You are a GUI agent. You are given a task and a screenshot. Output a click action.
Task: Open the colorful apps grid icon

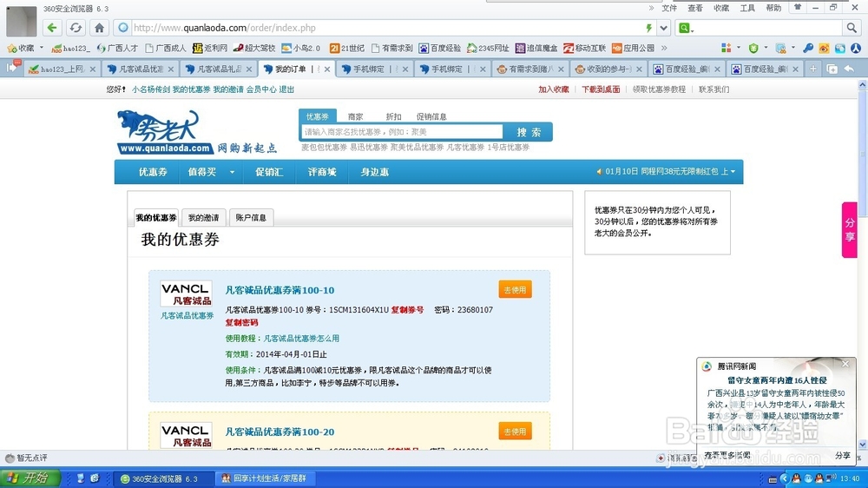(x=727, y=48)
